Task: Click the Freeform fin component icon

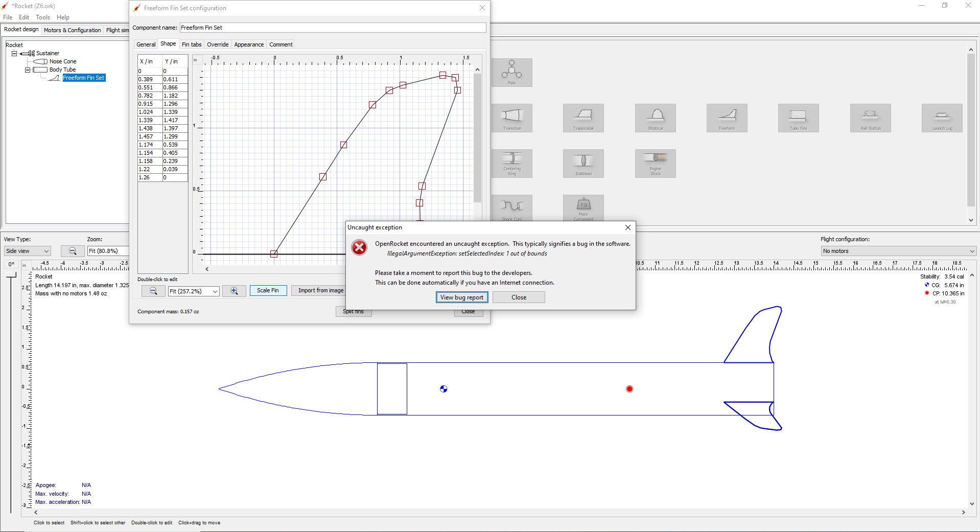Action: point(727,118)
